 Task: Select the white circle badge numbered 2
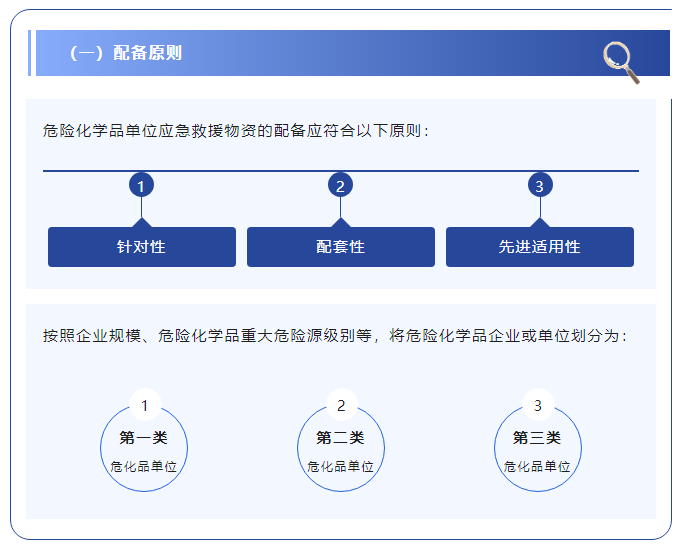341,405
